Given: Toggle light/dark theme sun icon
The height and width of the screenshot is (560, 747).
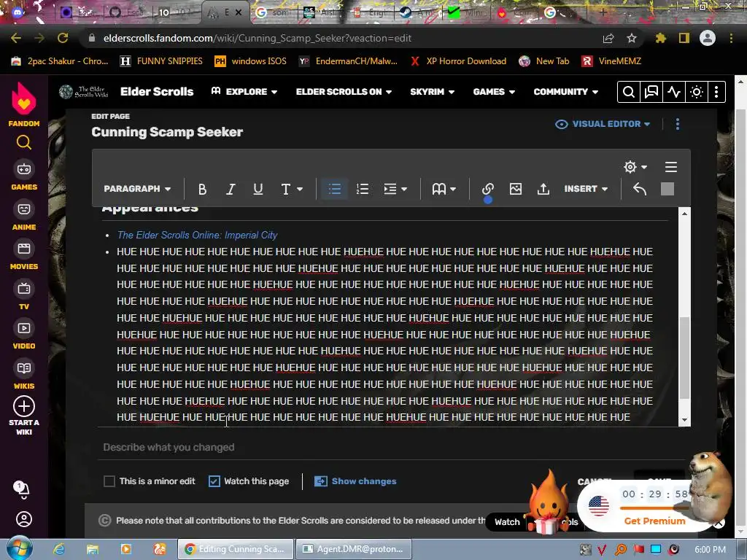Looking at the screenshot, I should [x=697, y=92].
